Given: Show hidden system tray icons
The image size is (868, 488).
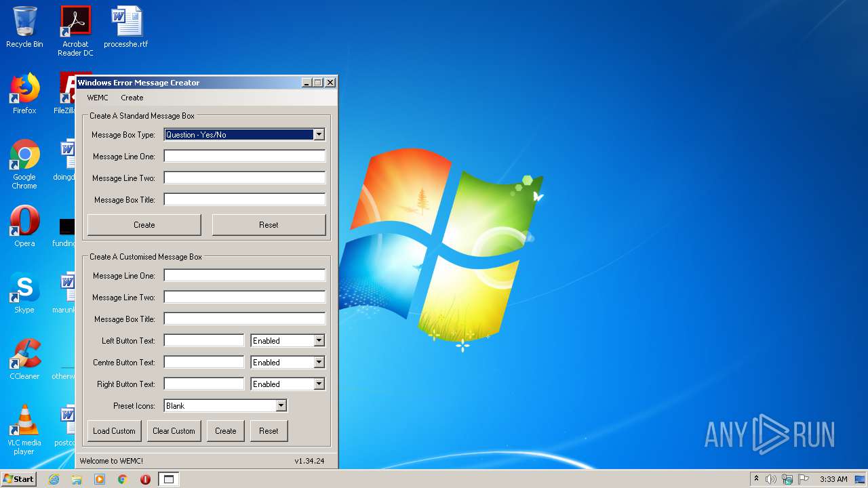Looking at the screenshot, I should pos(756,479).
